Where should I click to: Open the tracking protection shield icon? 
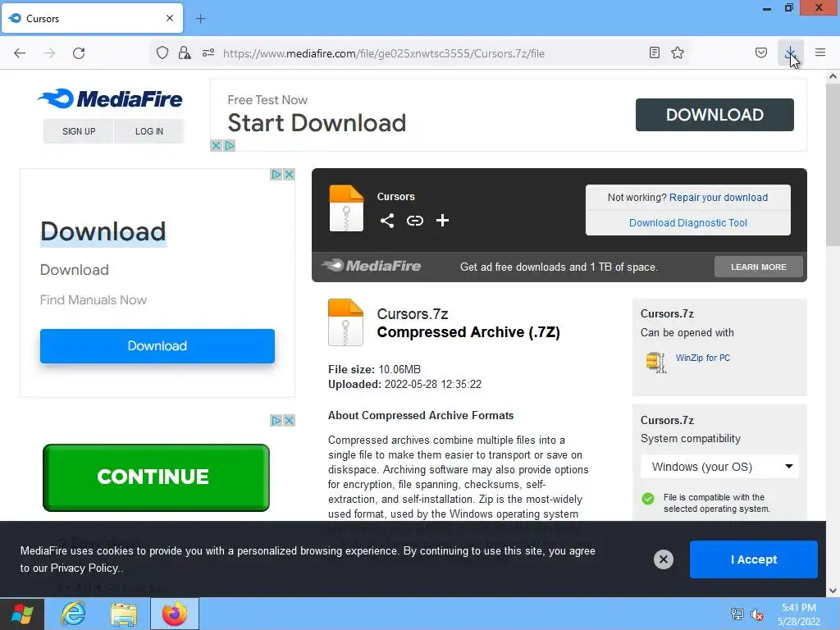(x=162, y=53)
